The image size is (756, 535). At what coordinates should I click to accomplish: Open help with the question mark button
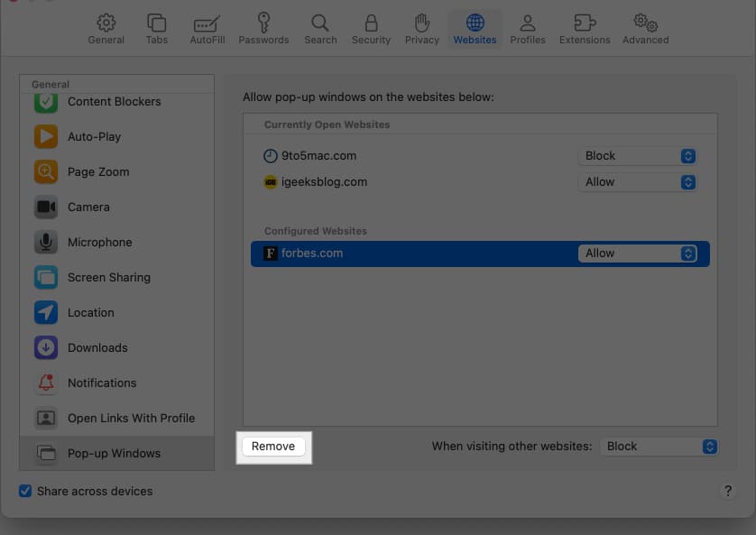pyautogui.click(x=728, y=491)
